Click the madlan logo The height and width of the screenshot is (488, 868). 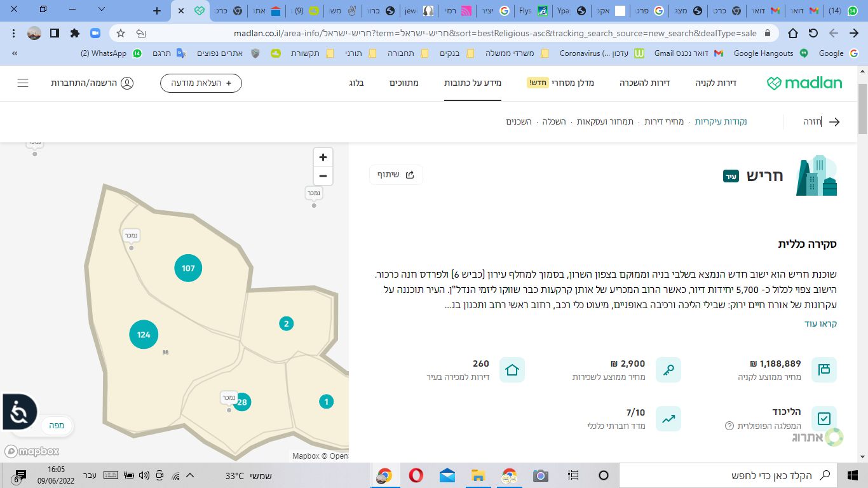(804, 83)
